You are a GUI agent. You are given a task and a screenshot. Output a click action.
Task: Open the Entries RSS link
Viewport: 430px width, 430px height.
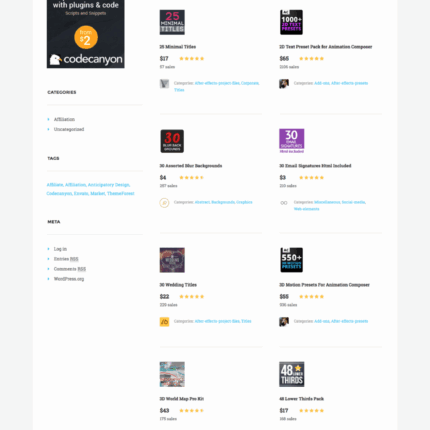pyautogui.click(x=66, y=259)
